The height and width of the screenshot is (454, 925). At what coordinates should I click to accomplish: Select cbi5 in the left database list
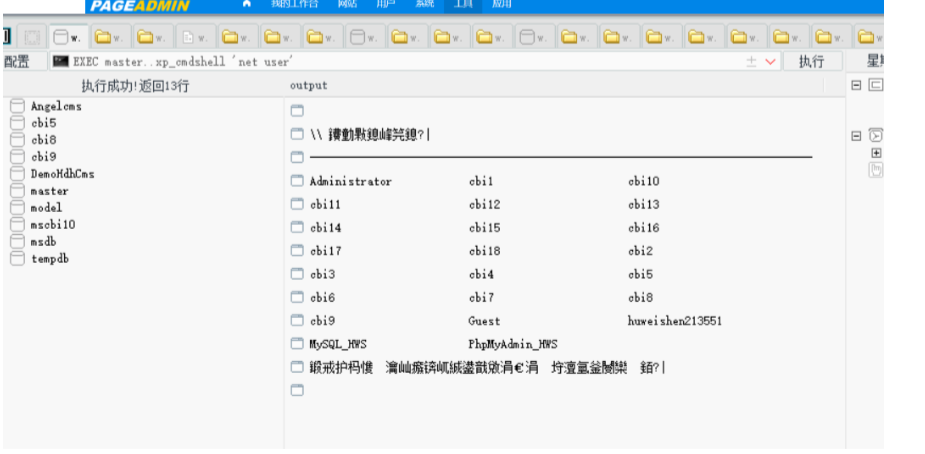[44, 123]
